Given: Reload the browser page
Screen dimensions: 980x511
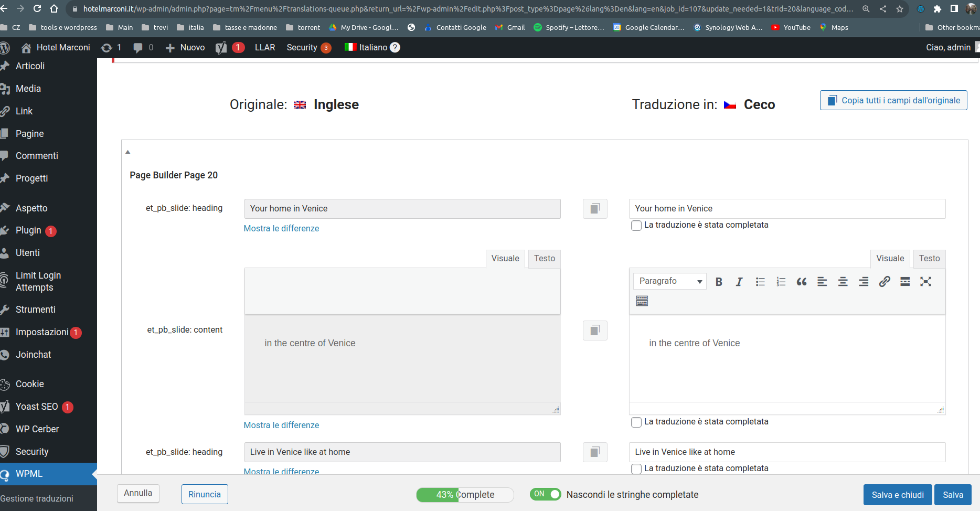Looking at the screenshot, I should tap(37, 9).
